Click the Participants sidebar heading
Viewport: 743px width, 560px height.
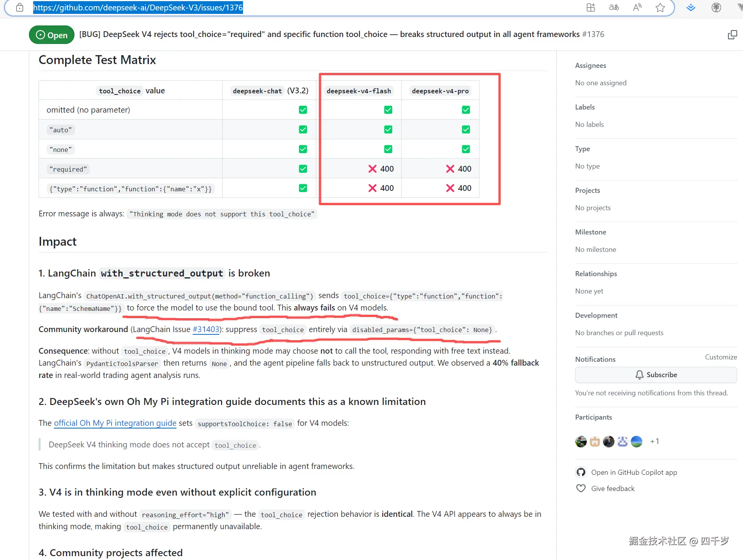[593, 417]
